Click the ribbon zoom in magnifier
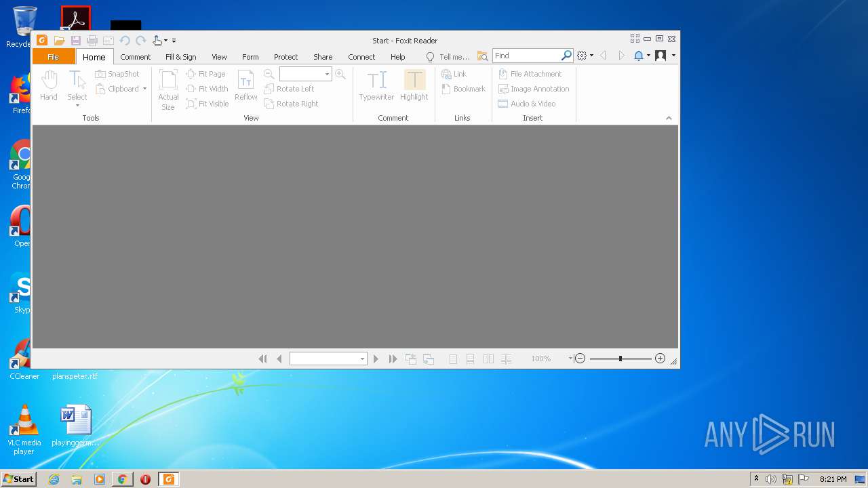Screen dimensions: 868x488 (x=340, y=74)
